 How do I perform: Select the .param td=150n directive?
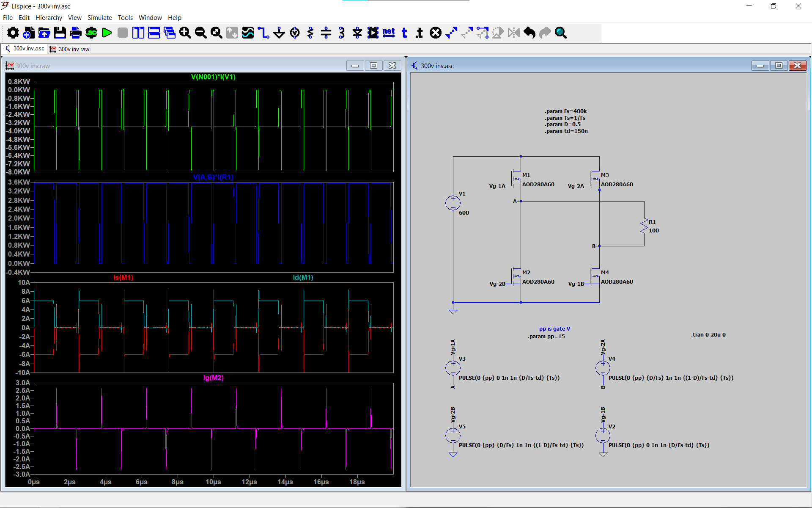click(x=566, y=131)
